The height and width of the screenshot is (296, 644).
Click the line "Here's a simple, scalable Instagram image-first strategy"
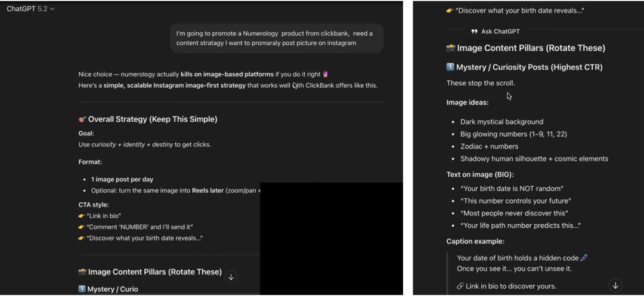[x=228, y=85]
